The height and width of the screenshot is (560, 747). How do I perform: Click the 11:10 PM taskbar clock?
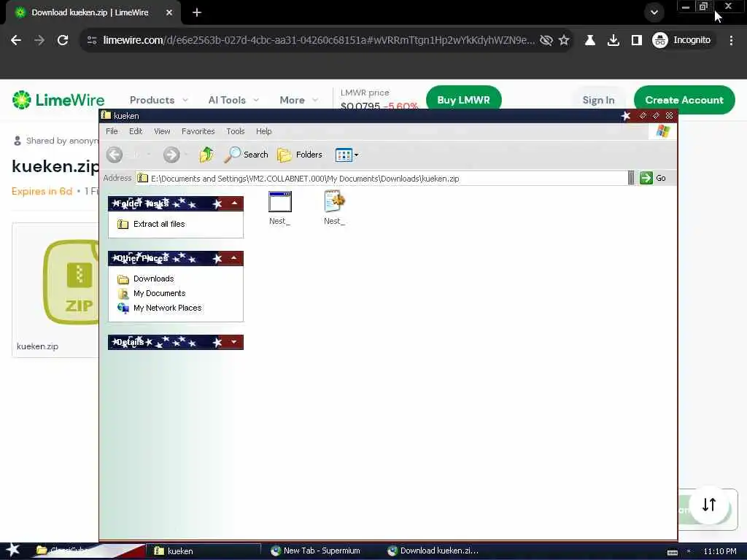point(720,551)
